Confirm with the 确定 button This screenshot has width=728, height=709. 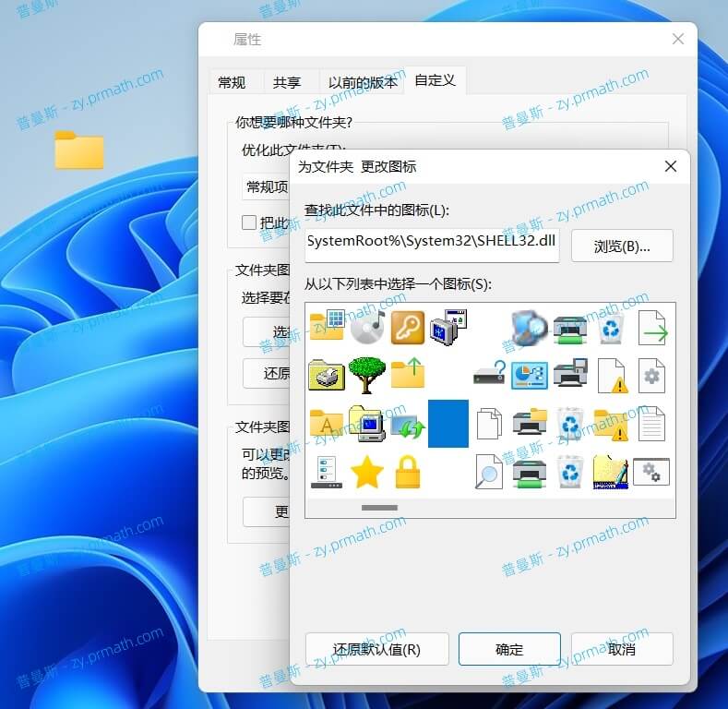[x=509, y=649]
